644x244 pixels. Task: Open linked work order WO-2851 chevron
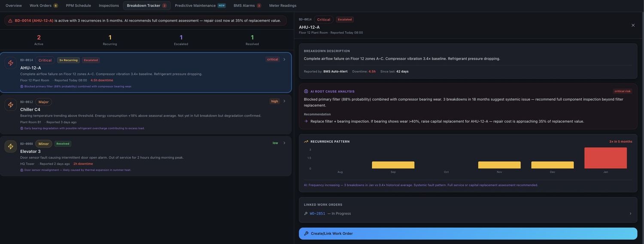click(631, 214)
